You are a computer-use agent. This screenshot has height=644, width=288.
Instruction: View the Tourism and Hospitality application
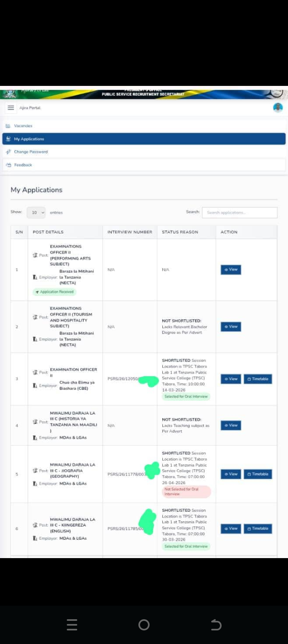click(231, 327)
